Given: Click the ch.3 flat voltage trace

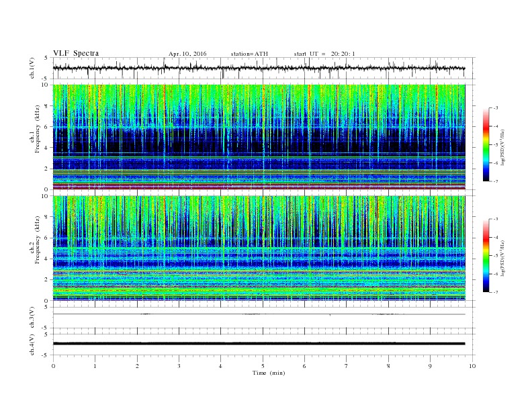Looking at the screenshot, I should point(259,314).
